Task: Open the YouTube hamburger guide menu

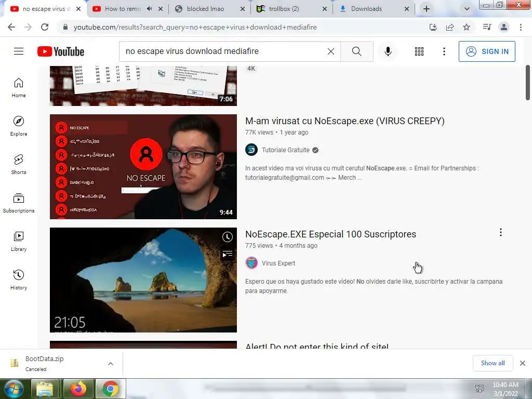Action: pos(19,51)
